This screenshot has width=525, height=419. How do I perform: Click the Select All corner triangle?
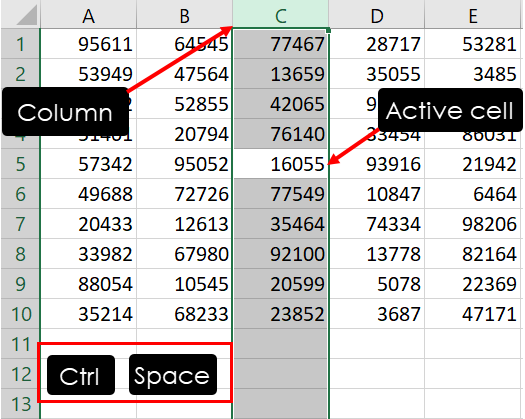(26, 15)
